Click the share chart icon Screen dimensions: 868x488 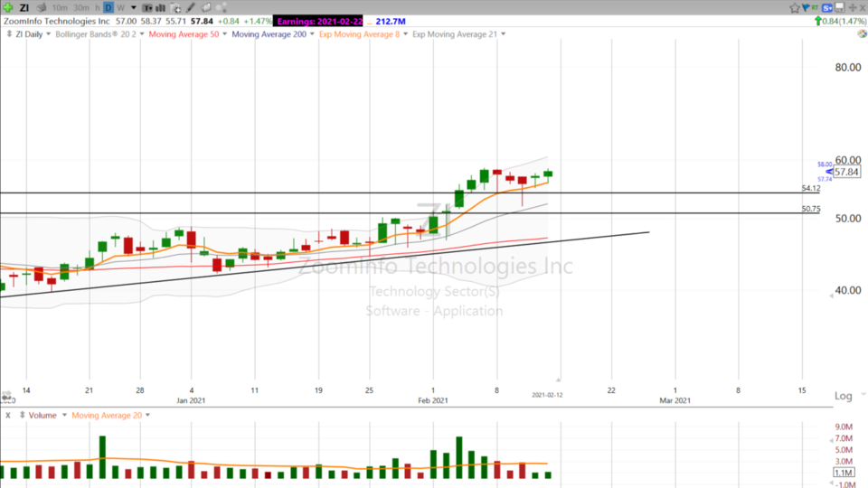click(x=221, y=8)
